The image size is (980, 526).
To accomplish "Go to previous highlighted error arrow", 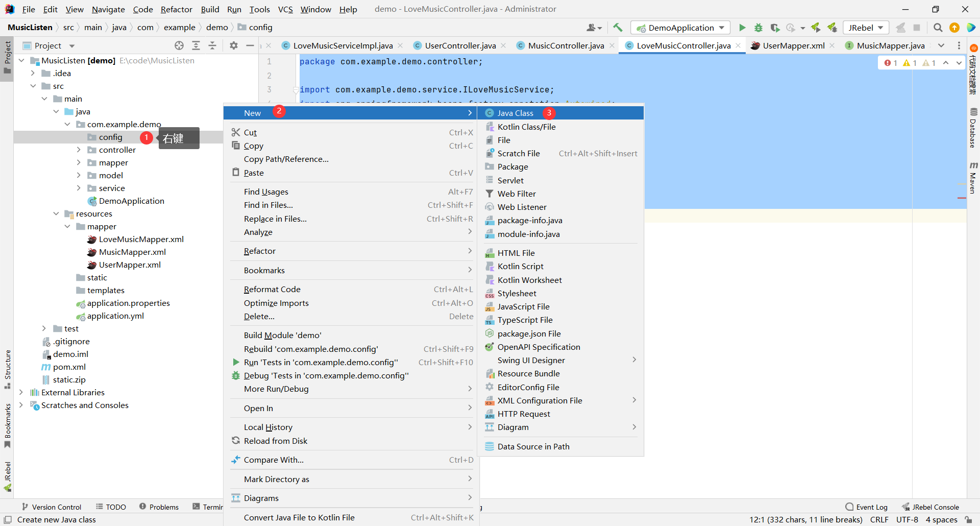I will point(946,63).
